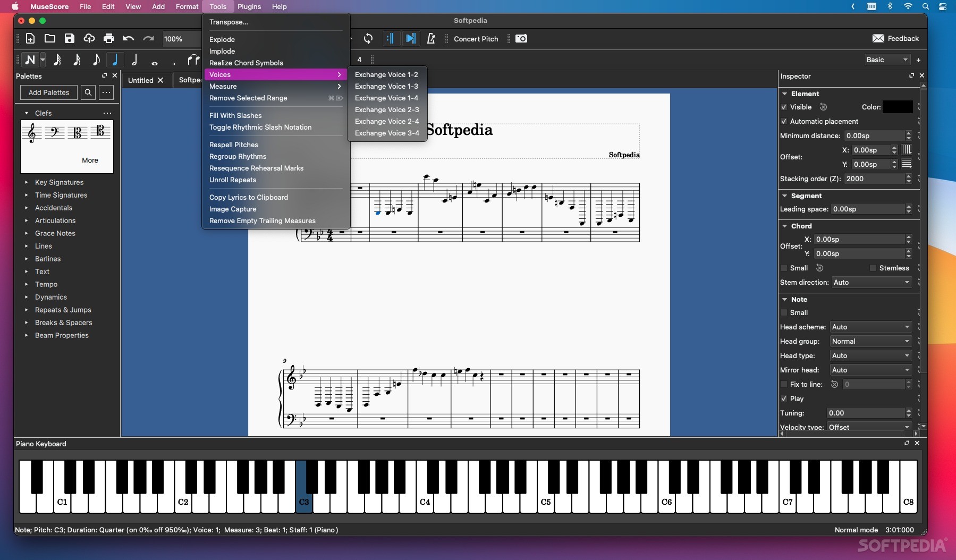Print the score
The height and width of the screenshot is (560, 956).
pyautogui.click(x=109, y=38)
